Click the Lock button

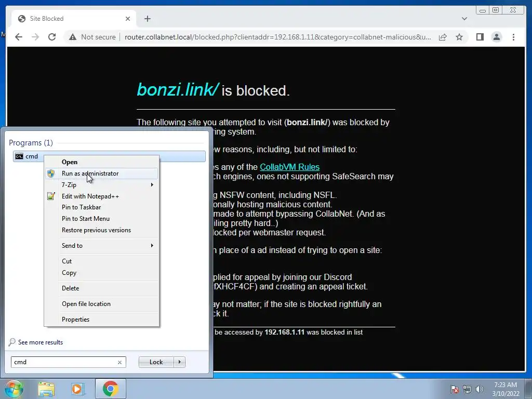click(x=156, y=362)
